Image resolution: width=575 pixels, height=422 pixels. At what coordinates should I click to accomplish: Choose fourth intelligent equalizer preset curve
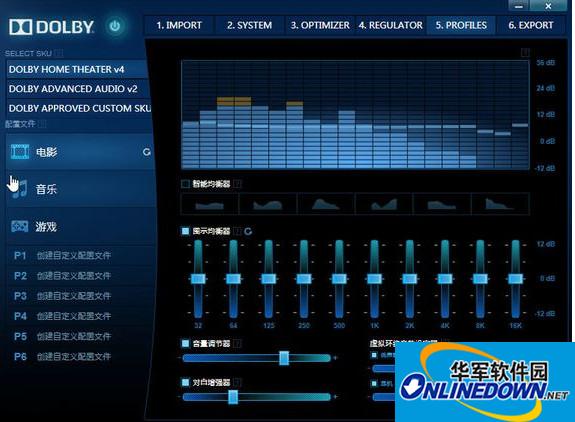(x=384, y=203)
